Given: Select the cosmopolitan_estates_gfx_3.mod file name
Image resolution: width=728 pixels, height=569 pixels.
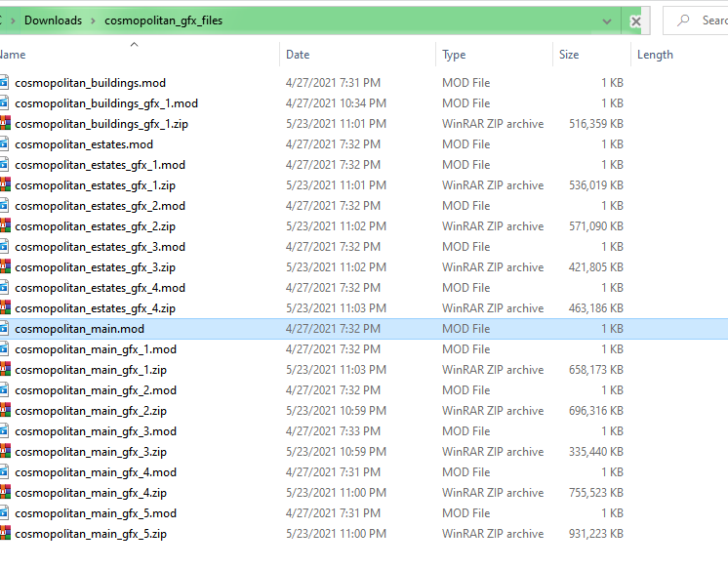Looking at the screenshot, I should pyautogui.click(x=100, y=247).
